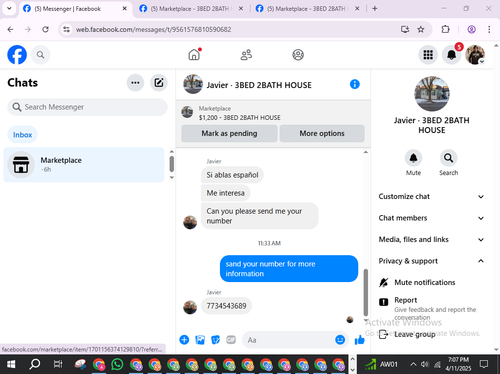Click the message 7734543689

coord(226,306)
